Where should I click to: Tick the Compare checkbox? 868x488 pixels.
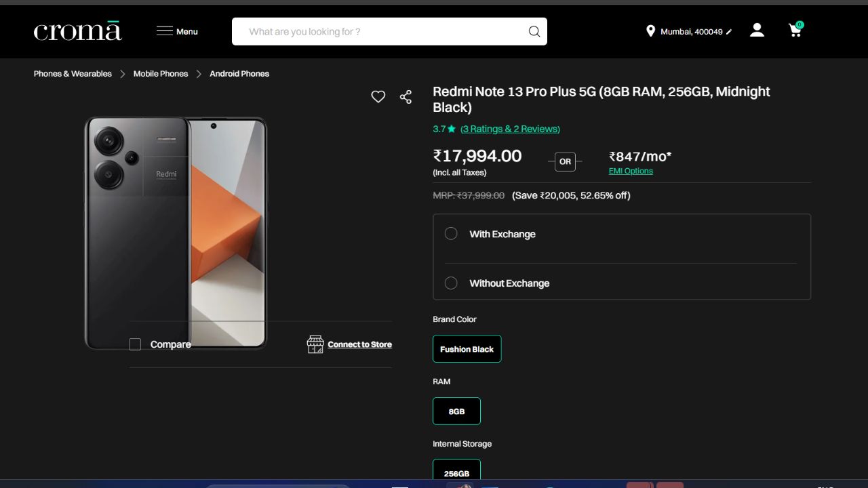135,344
